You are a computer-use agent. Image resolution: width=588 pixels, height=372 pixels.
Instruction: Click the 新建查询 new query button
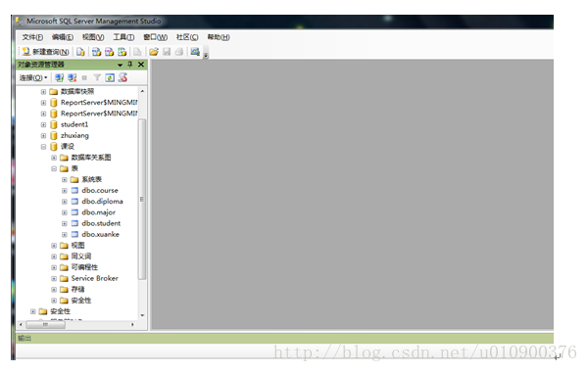(x=45, y=52)
